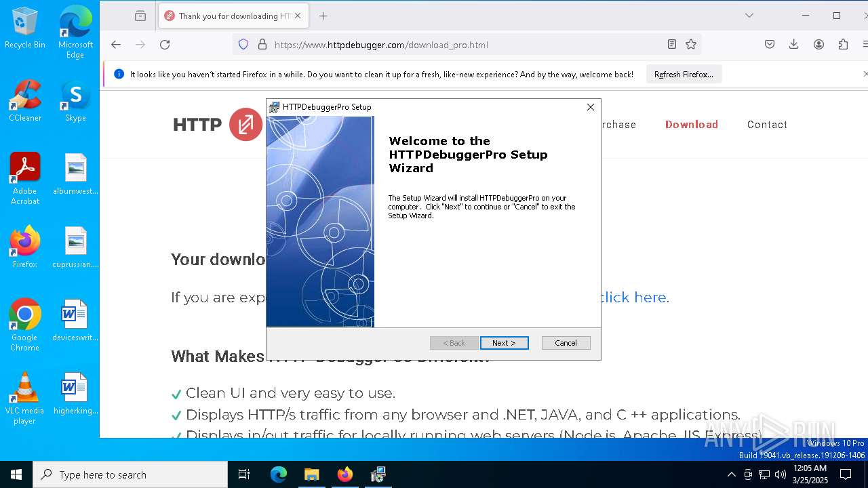868x488 pixels.
Task: Open Skype desktop shortcut
Action: [x=75, y=101]
